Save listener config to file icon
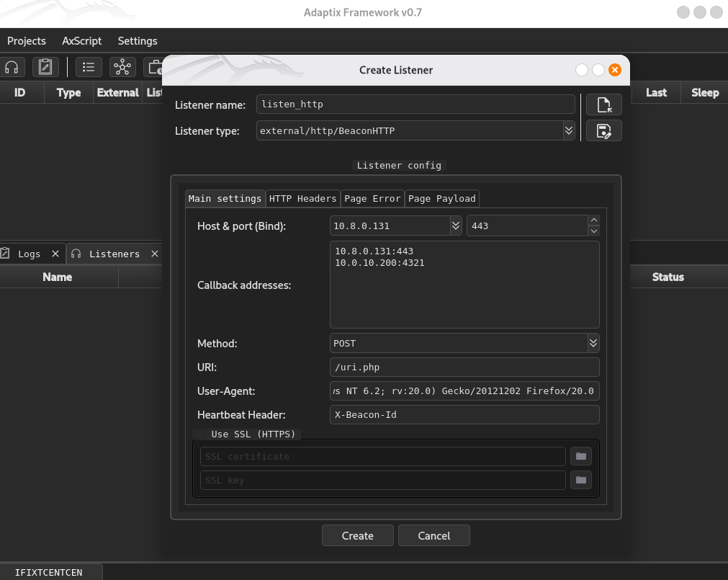This screenshot has height=580, width=728. tap(603, 131)
